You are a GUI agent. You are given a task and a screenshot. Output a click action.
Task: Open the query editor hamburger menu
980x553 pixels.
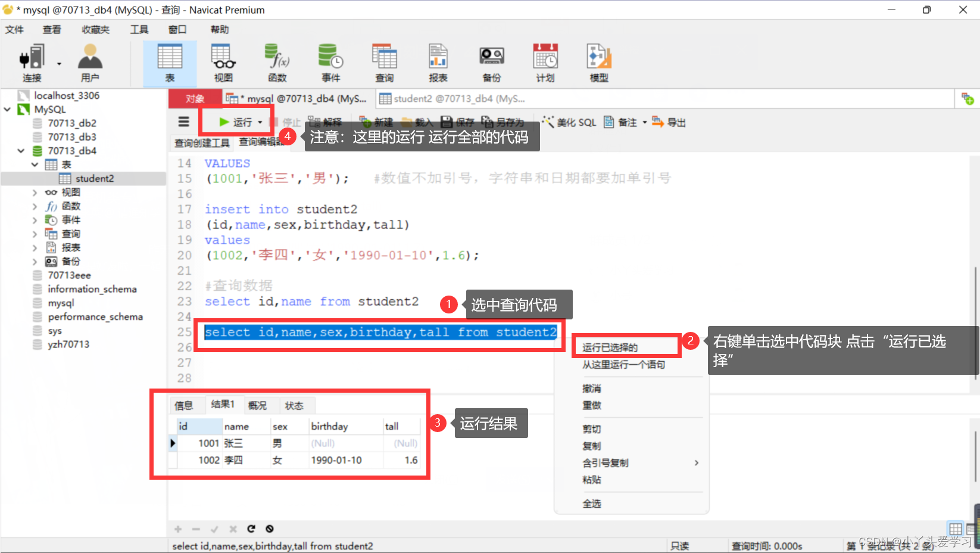click(x=184, y=122)
